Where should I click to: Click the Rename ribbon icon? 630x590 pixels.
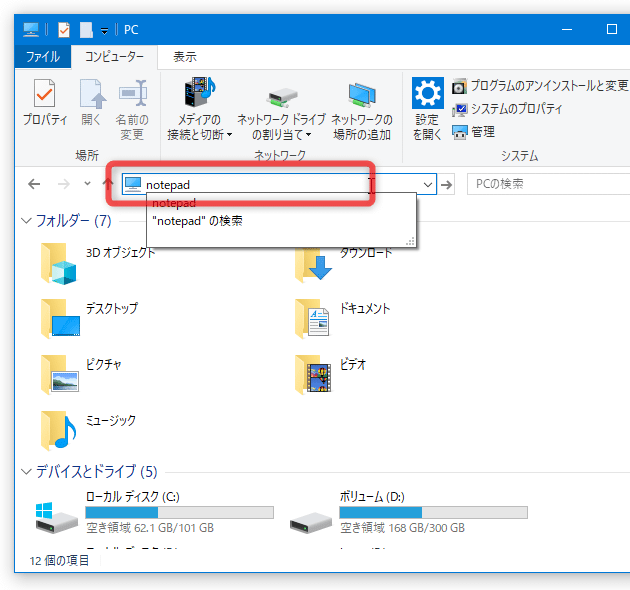(133, 93)
